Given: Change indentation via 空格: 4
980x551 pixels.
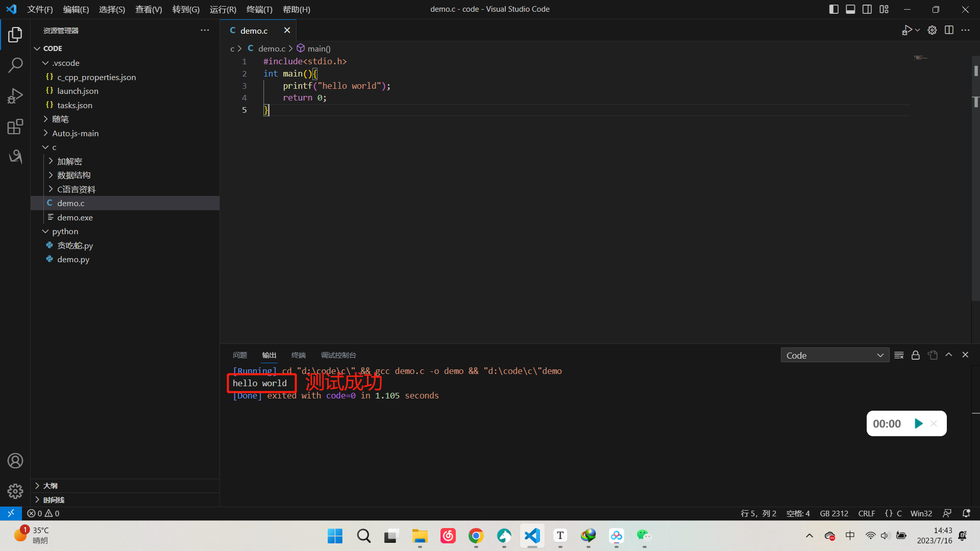Looking at the screenshot, I should 798,513.
